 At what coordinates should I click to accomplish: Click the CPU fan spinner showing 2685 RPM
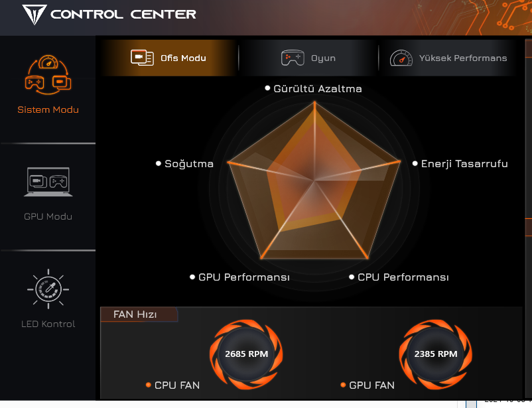click(246, 354)
